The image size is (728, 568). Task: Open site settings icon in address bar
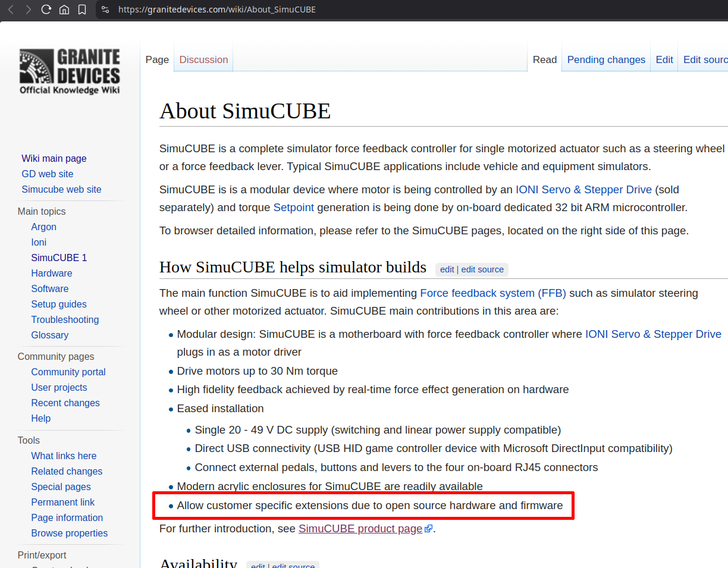coord(105,10)
